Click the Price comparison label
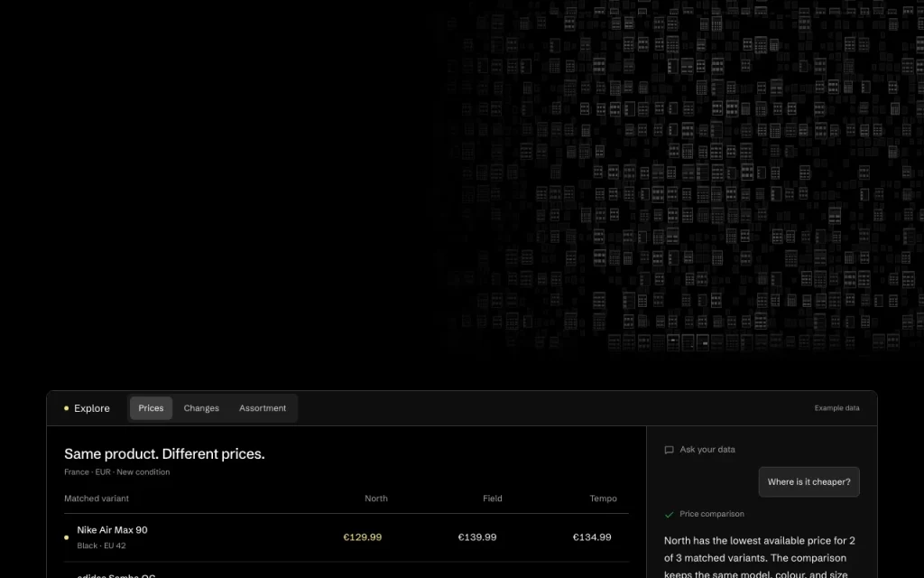Screen dimensions: 924x578 [x=711, y=514]
